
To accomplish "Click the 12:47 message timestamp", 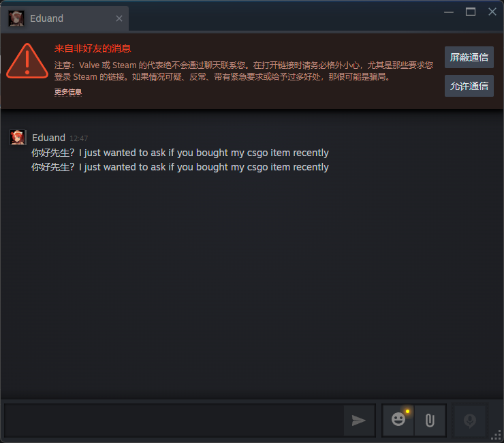I will (79, 138).
